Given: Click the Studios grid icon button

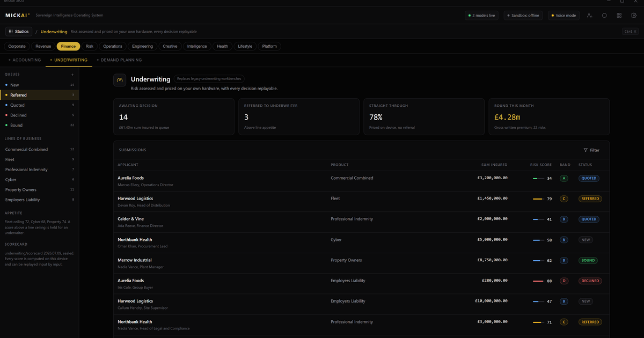Looking at the screenshot, I should [19, 32].
